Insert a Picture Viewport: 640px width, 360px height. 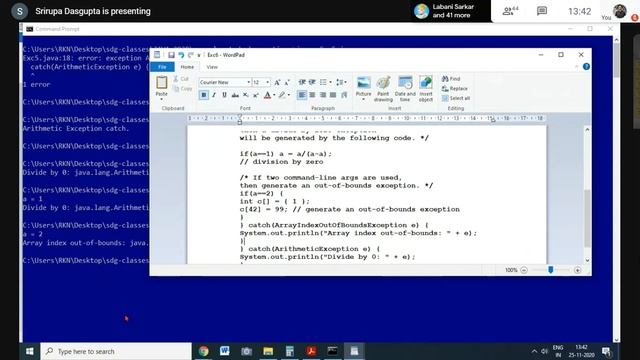point(363,83)
